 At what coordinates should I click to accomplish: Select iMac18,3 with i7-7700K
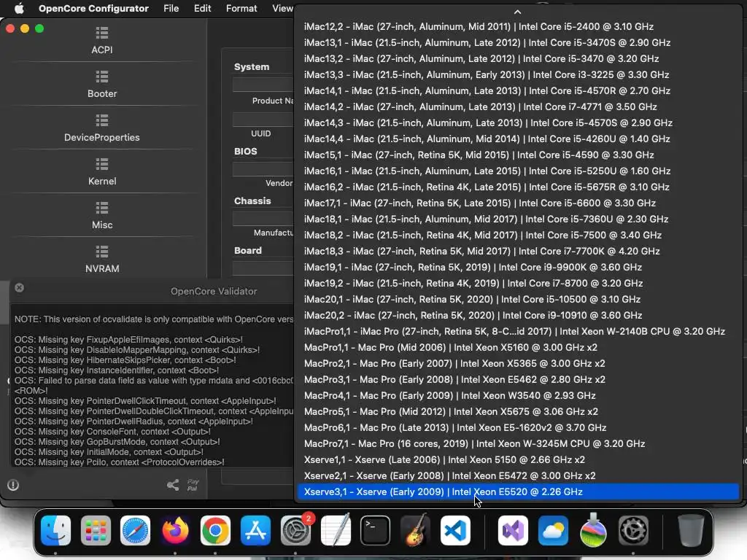[x=518, y=251]
